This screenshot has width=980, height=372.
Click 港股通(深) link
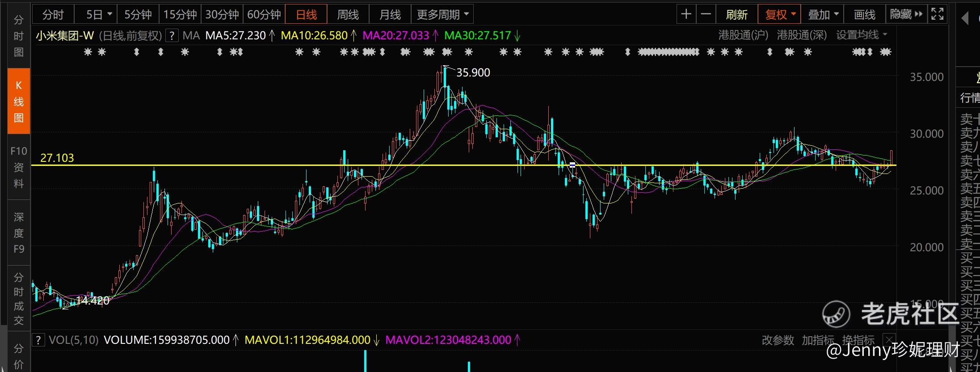[802, 35]
